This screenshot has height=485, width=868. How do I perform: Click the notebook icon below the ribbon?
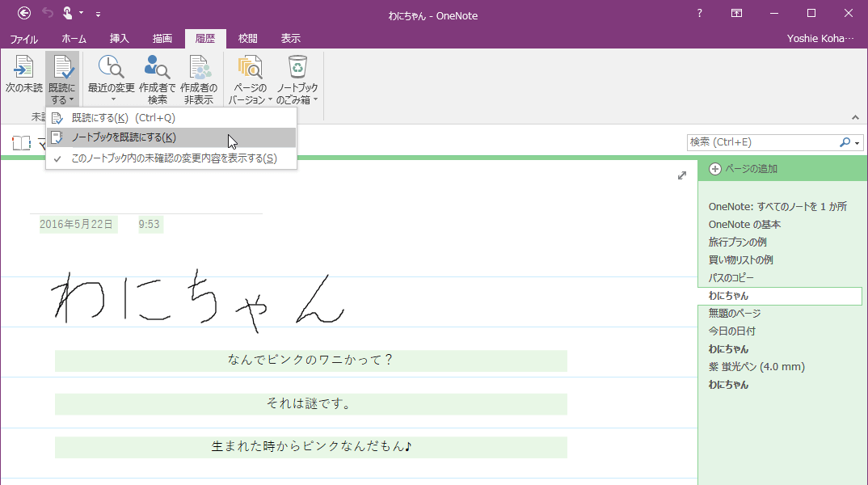[x=22, y=143]
